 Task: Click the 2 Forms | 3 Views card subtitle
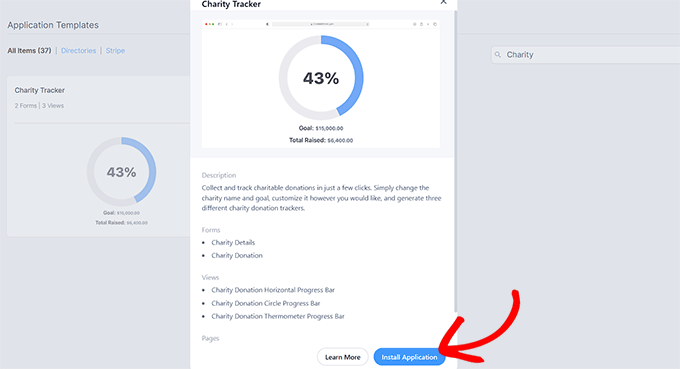pos(39,105)
